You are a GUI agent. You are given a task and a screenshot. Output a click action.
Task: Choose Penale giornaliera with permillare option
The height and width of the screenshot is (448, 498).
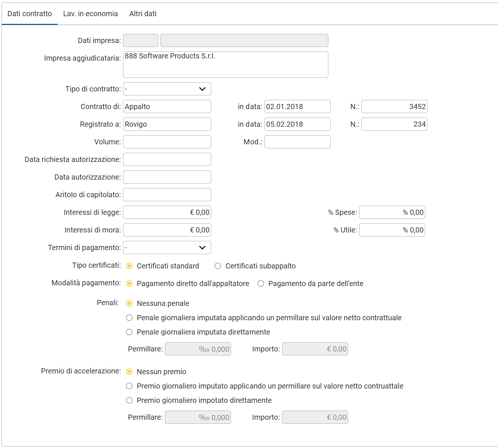coord(129,318)
